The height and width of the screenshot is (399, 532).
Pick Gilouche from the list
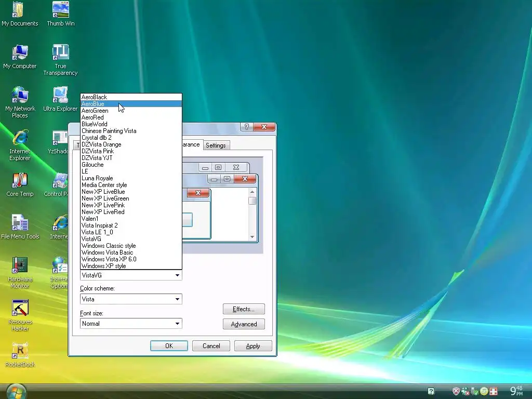coord(131,165)
